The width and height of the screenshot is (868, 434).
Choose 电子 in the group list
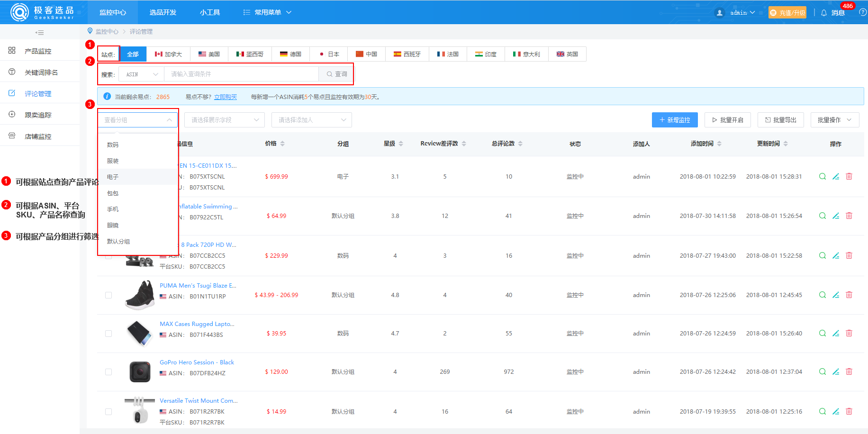pyautogui.click(x=137, y=177)
